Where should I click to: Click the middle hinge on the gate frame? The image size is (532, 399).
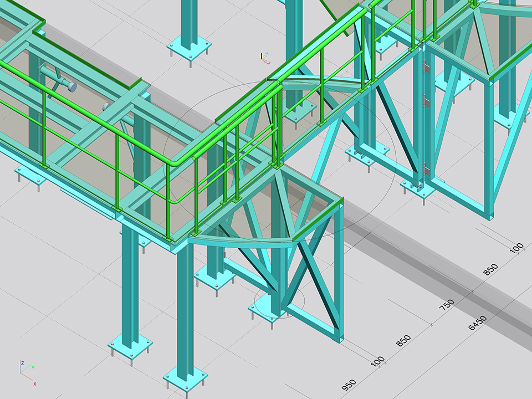tap(426, 101)
